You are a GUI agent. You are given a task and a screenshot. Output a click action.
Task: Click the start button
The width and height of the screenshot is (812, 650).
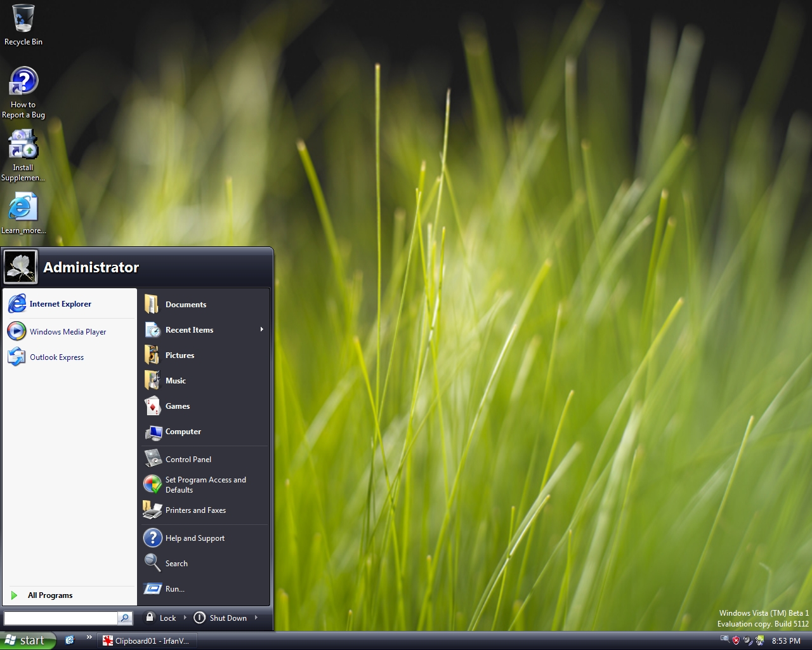coord(28,640)
